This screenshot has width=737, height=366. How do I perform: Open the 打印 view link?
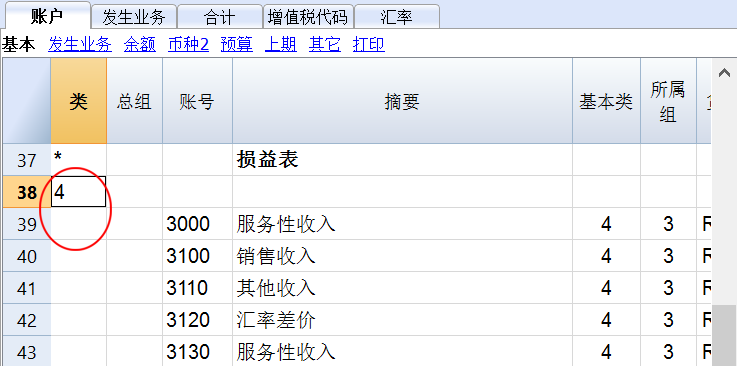(368, 44)
